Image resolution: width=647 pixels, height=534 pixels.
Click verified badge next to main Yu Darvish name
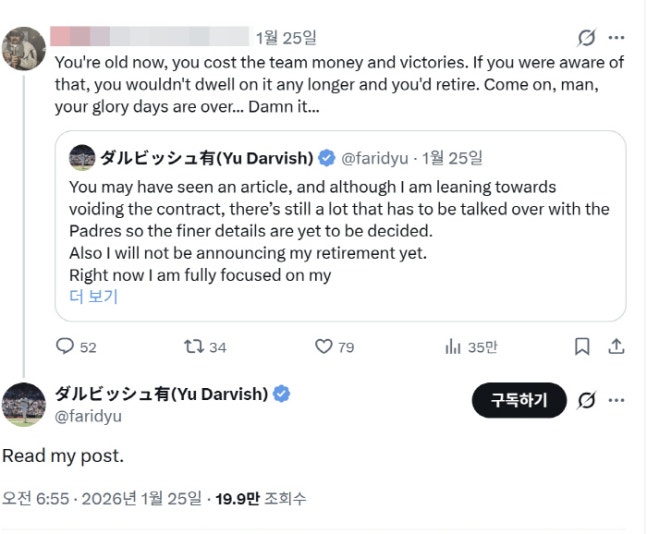tap(282, 394)
